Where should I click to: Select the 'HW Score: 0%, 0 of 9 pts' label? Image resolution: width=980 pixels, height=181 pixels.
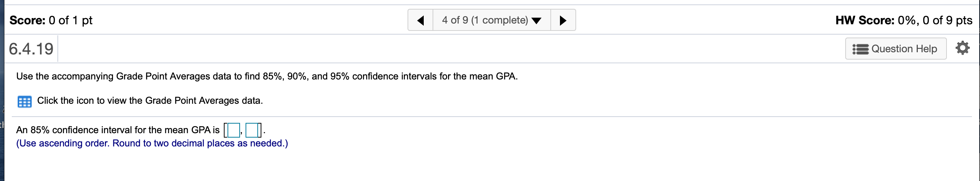click(x=904, y=20)
